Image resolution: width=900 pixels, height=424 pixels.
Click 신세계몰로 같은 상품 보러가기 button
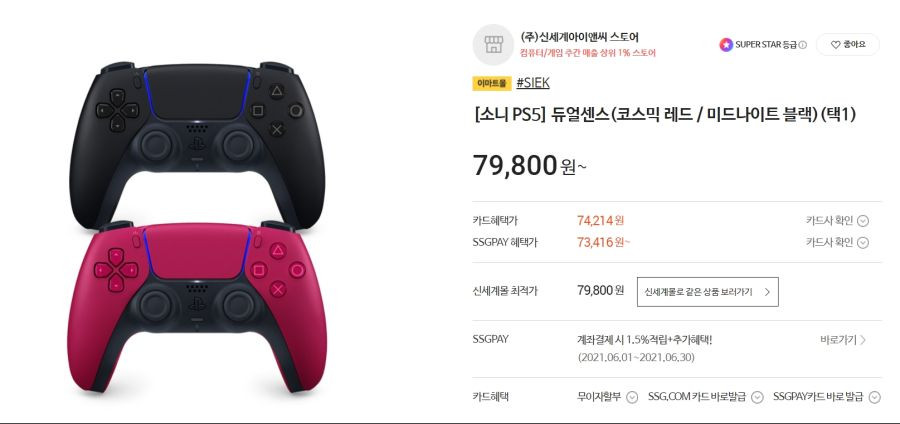(708, 292)
